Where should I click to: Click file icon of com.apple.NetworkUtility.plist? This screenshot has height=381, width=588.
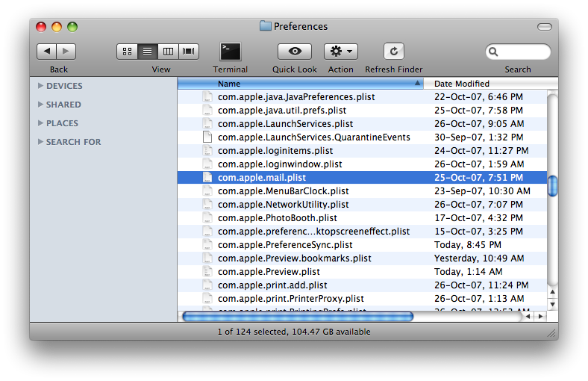[x=207, y=204]
